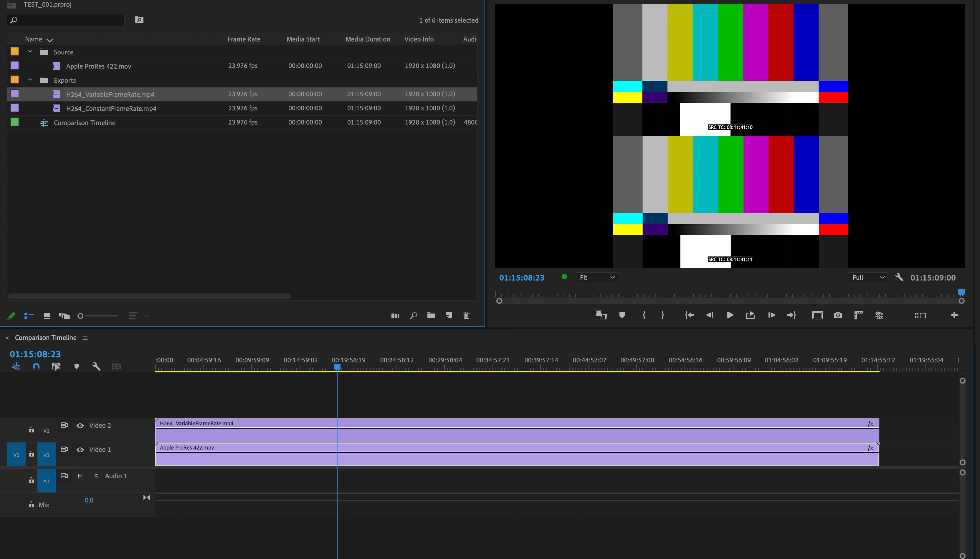Collapse the Exports bin

[x=30, y=80]
